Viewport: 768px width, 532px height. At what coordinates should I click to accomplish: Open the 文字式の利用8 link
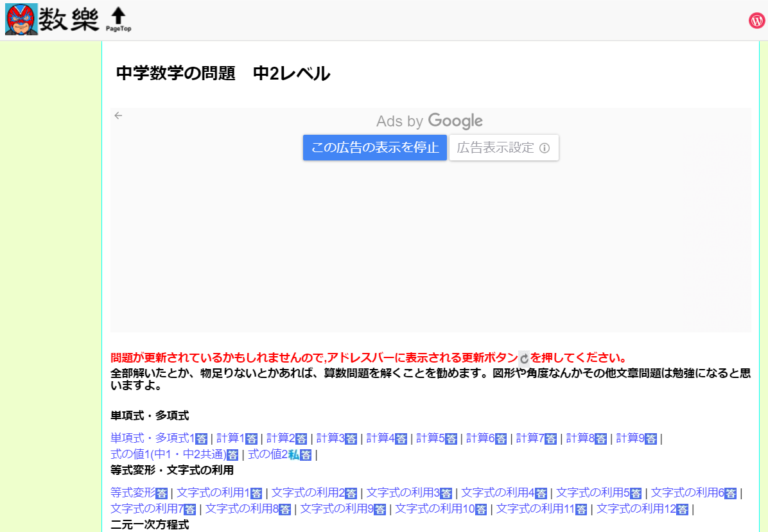(x=242, y=509)
